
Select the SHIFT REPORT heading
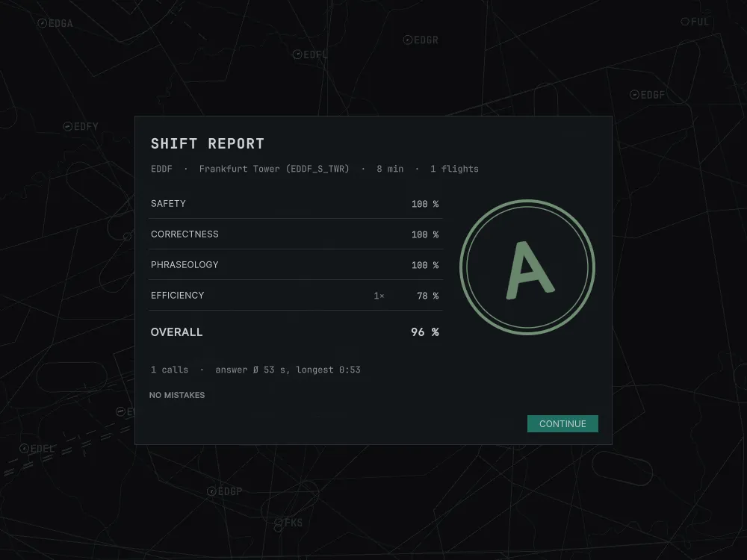207,144
